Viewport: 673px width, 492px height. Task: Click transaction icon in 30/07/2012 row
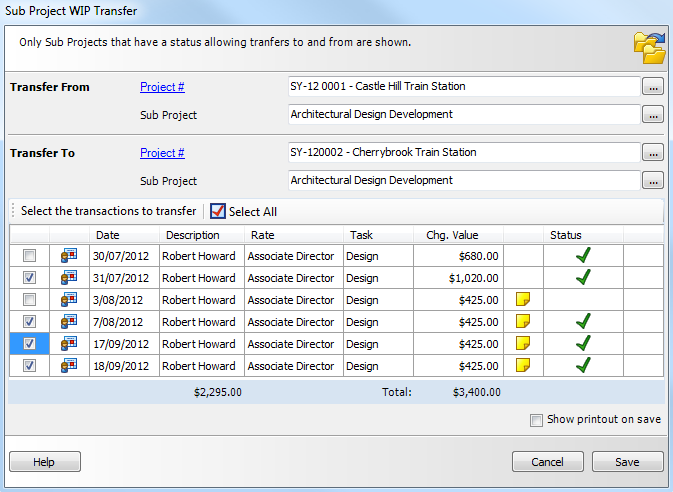(69, 256)
